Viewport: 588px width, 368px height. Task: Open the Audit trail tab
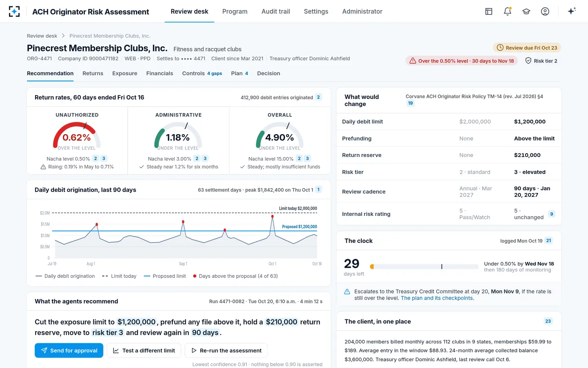pyautogui.click(x=276, y=11)
